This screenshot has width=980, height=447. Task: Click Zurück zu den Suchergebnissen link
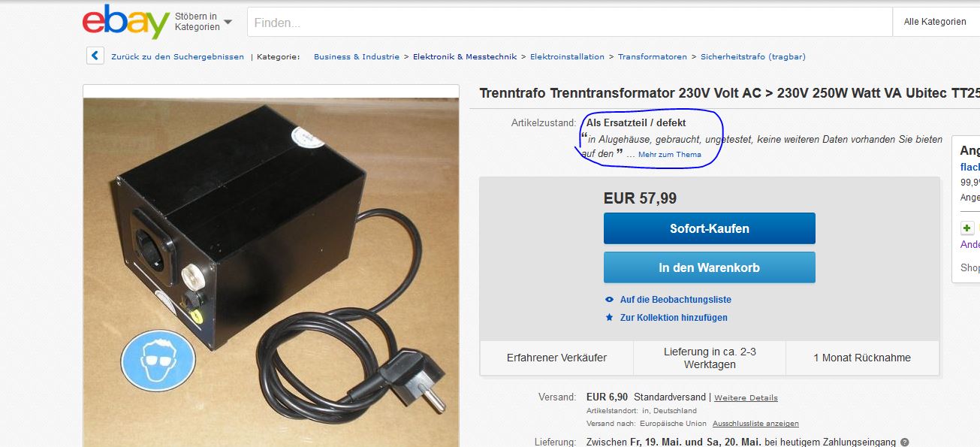point(177,56)
